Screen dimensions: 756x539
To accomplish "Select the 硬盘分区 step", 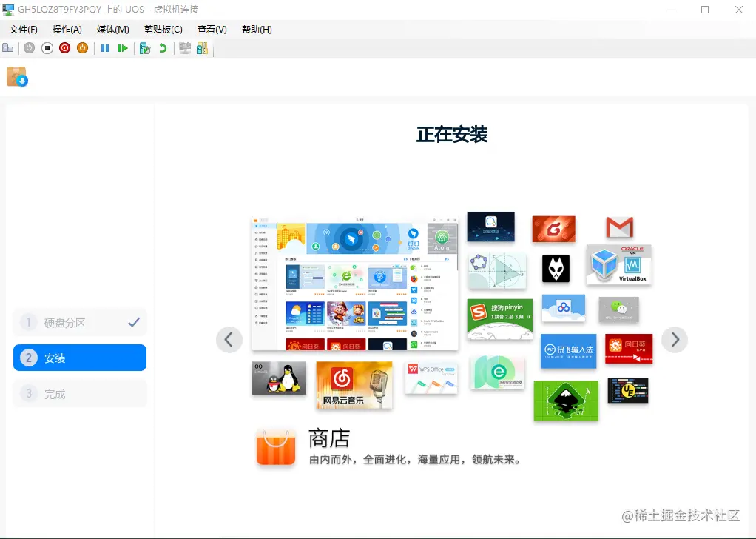I will tap(80, 322).
